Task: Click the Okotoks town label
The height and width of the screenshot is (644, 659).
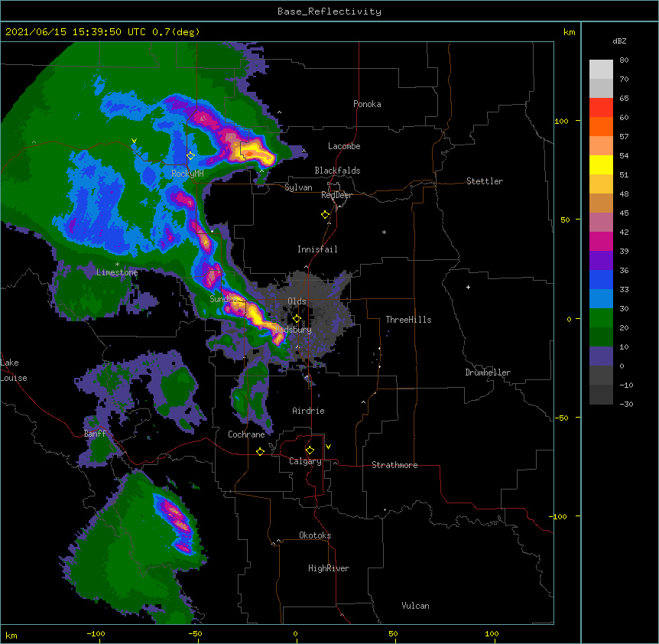Action: [315, 535]
